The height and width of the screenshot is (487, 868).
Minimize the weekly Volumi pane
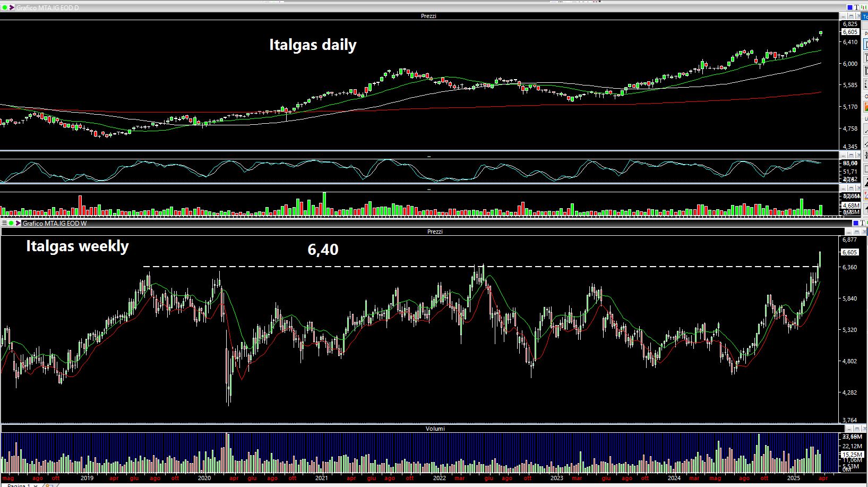(849, 429)
